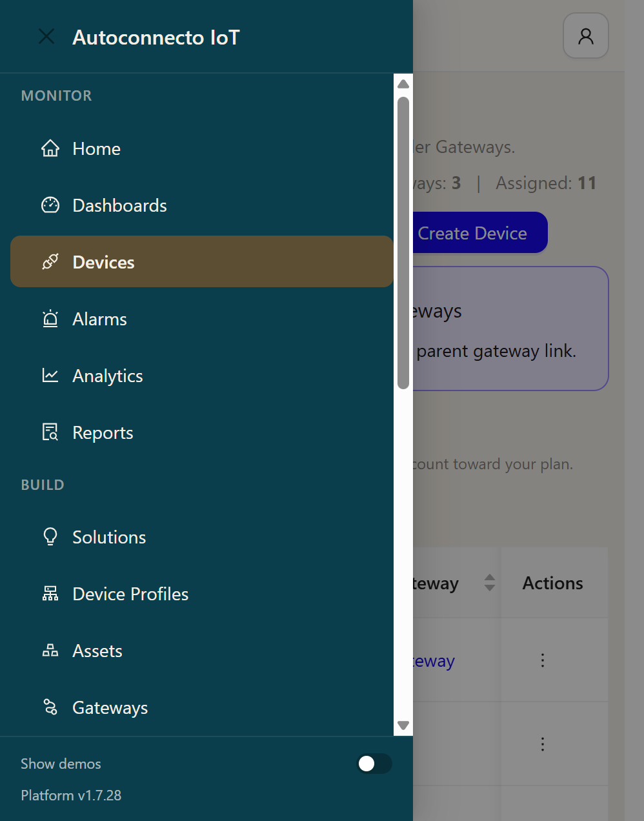Click the Home house icon
The image size is (644, 821).
pos(50,148)
